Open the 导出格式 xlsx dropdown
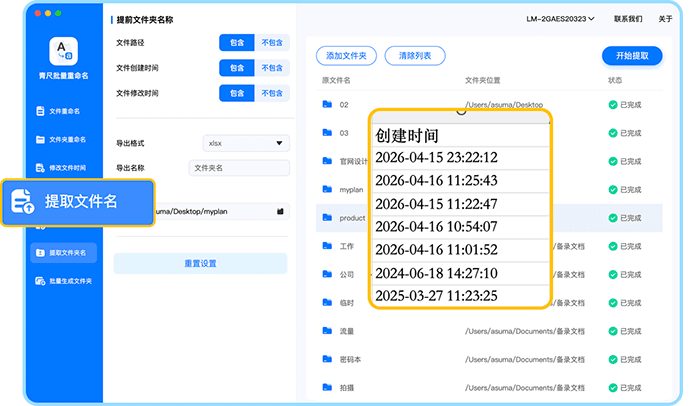The image size is (699, 406). pyautogui.click(x=245, y=143)
